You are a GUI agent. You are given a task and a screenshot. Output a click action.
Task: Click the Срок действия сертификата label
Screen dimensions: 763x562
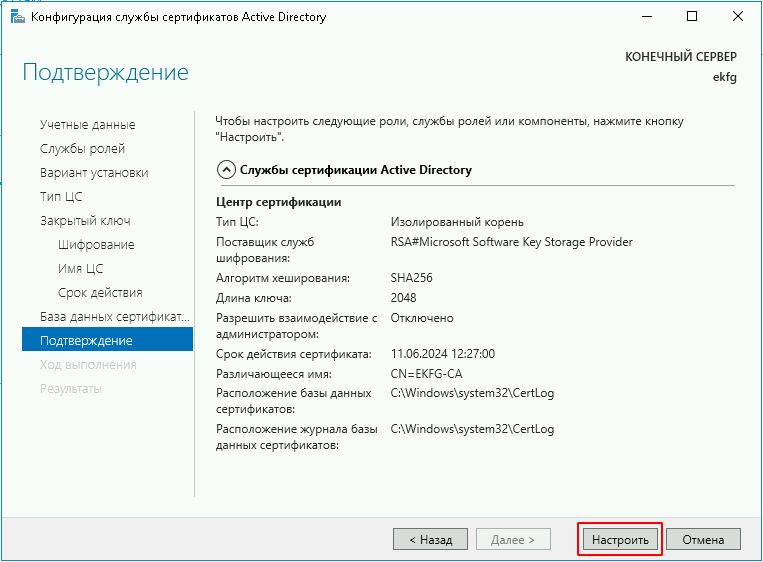(293, 354)
